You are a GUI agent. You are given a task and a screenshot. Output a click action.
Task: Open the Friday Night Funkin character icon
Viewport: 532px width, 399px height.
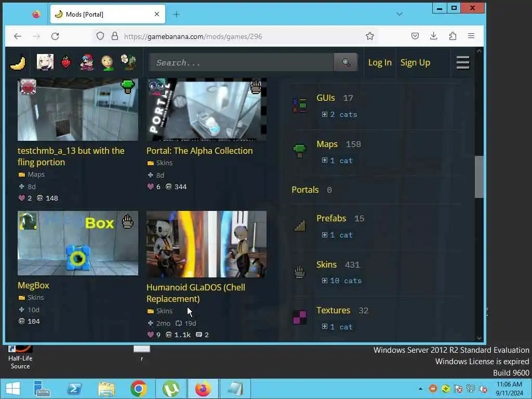87,62
